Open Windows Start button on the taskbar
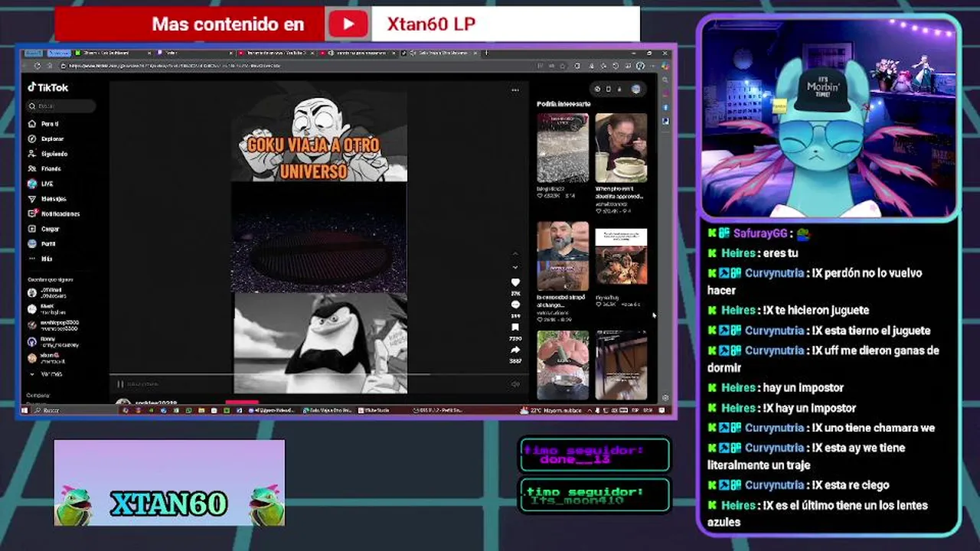 pyautogui.click(x=24, y=410)
